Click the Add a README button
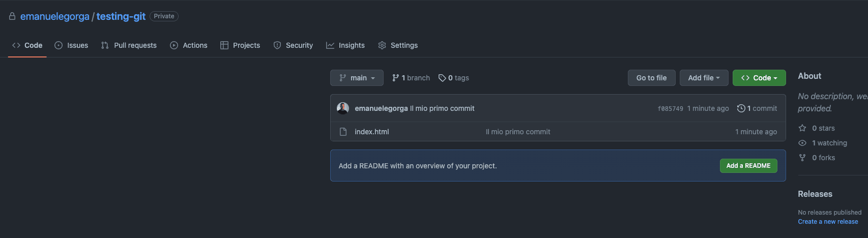This screenshot has width=868, height=238. [x=748, y=166]
